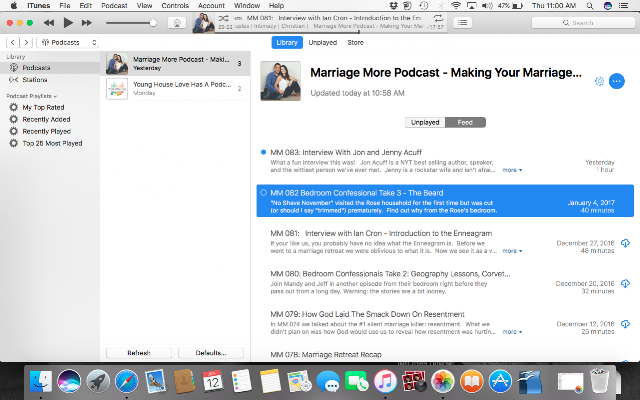Open iBooks from the Dock
This screenshot has width=640, height=400.
(x=471, y=381)
